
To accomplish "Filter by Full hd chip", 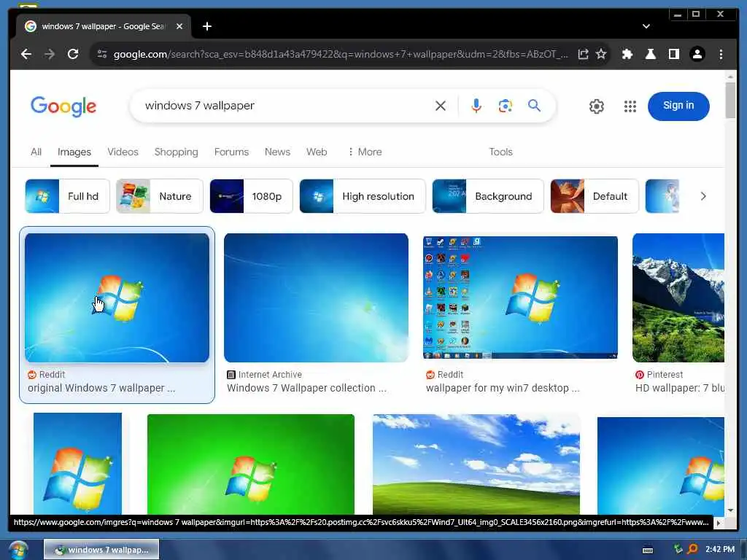I will pos(67,196).
